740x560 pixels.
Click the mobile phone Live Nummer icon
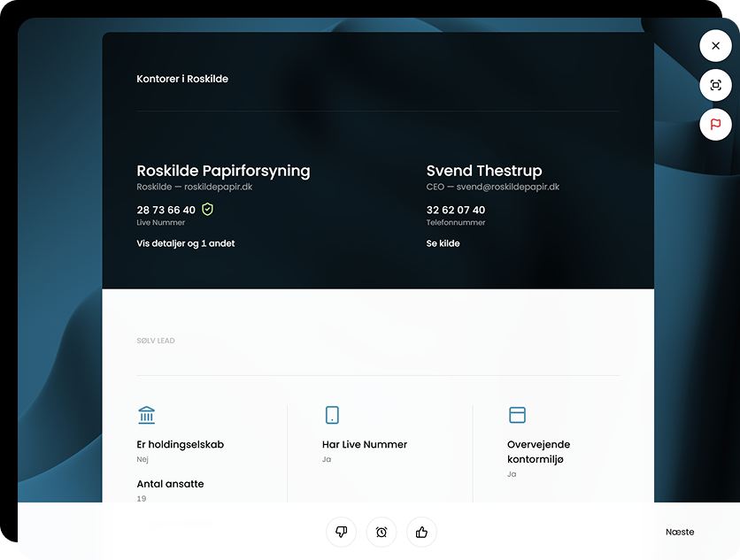(x=332, y=415)
